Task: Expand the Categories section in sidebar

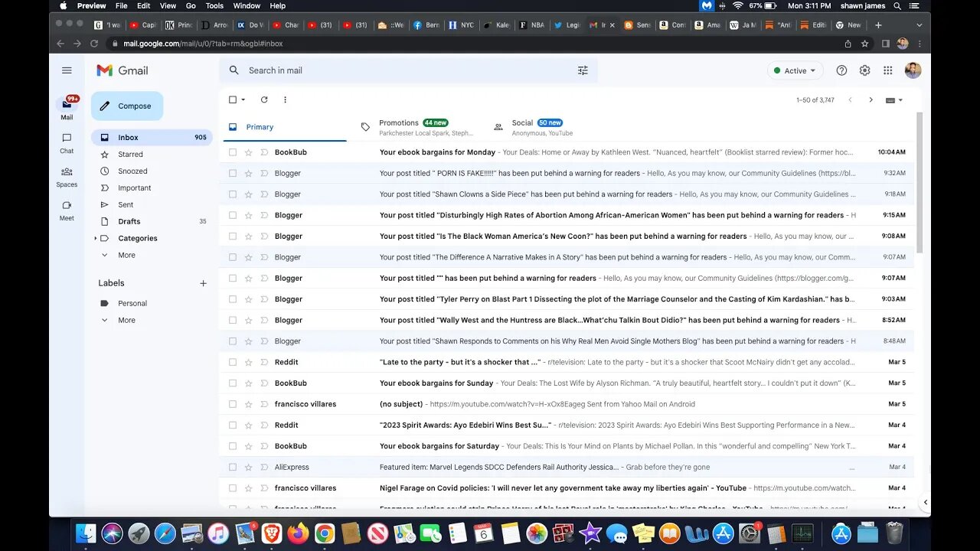Action: tap(96, 238)
